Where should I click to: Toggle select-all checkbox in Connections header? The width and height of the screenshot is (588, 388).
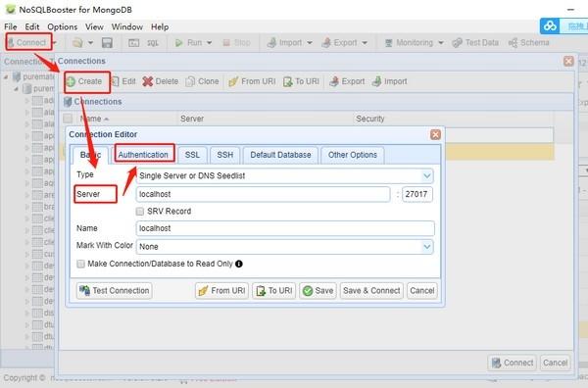[68, 119]
